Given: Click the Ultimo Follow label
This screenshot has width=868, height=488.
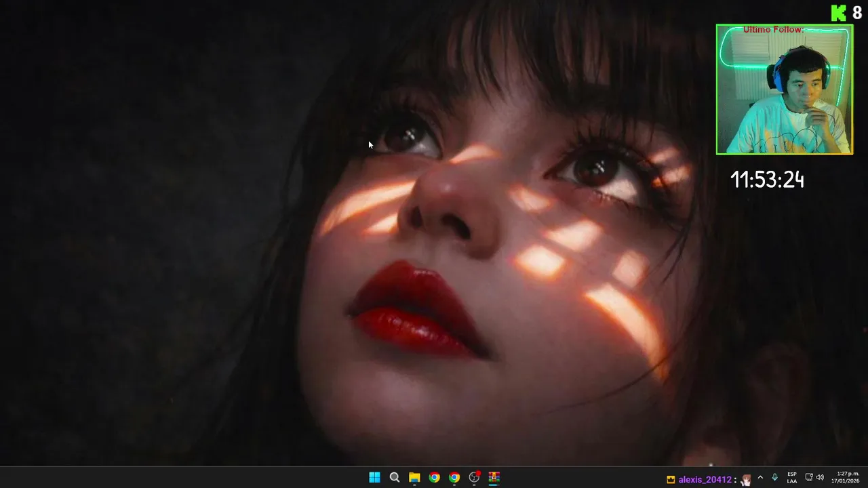Looking at the screenshot, I should tap(773, 30).
